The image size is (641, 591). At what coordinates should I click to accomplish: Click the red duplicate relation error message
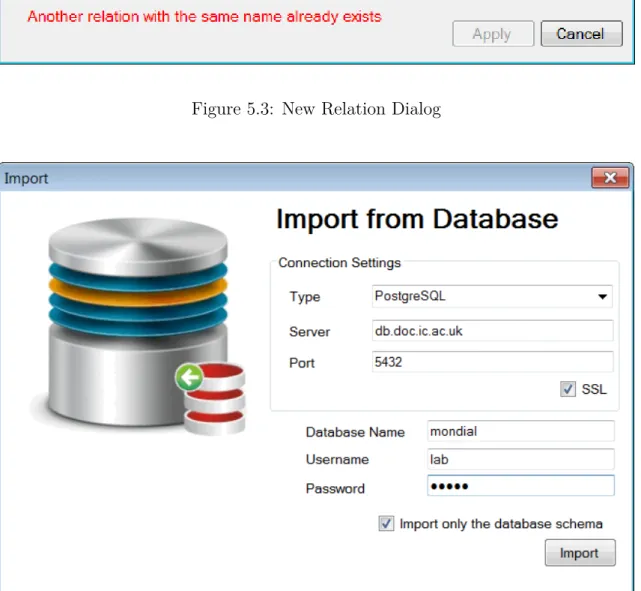(204, 17)
